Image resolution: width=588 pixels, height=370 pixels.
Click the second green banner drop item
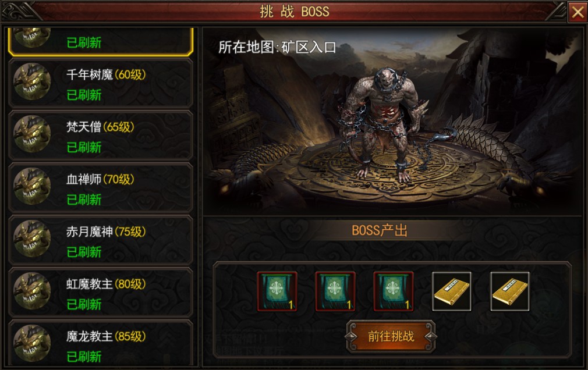335,291
